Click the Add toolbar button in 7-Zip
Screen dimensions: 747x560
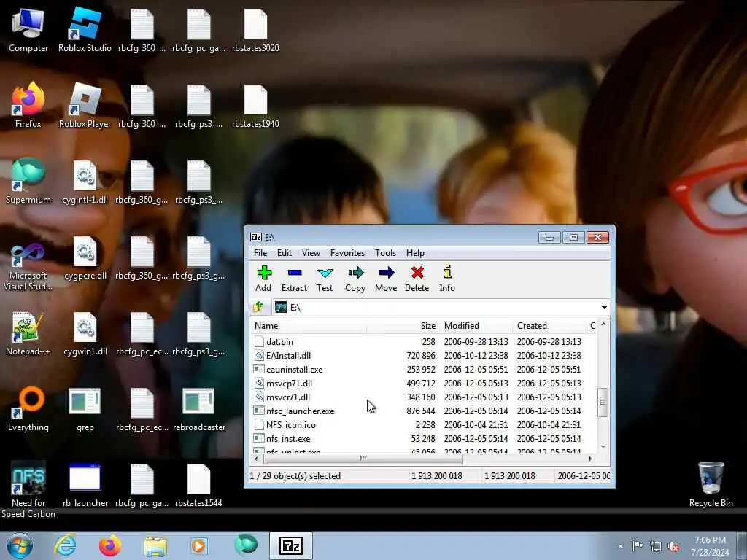[263, 278]
